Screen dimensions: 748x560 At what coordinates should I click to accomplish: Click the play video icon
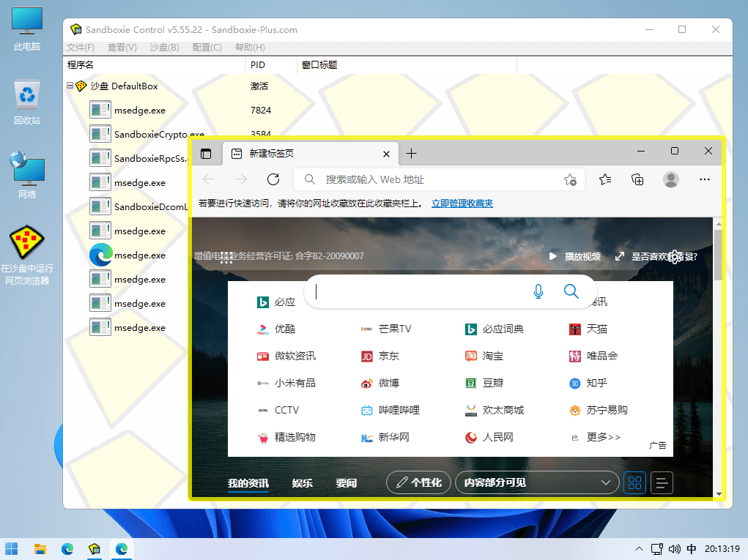point(552,256)
